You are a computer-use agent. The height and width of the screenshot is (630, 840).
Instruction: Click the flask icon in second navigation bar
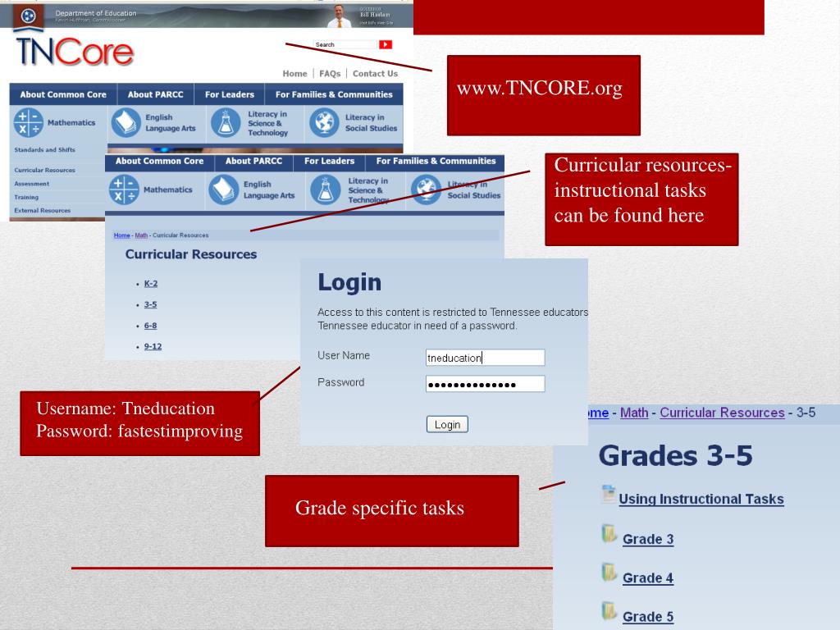(x=326, y=189)
